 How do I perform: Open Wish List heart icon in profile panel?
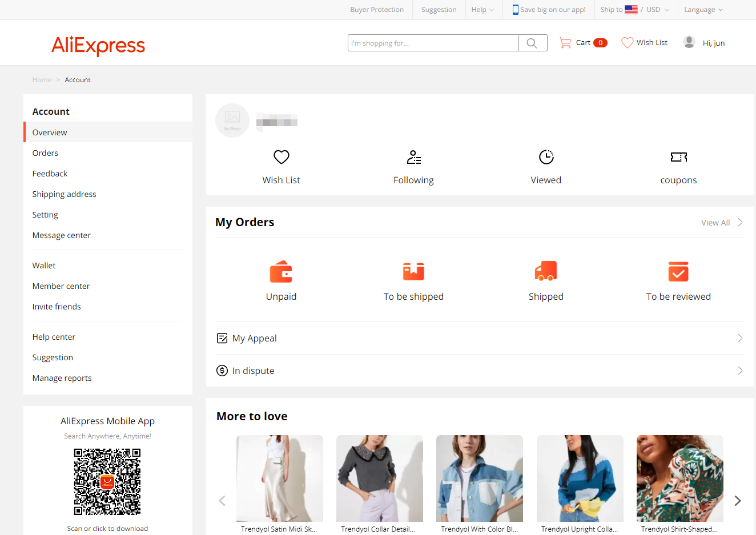[x=282, y=156]
